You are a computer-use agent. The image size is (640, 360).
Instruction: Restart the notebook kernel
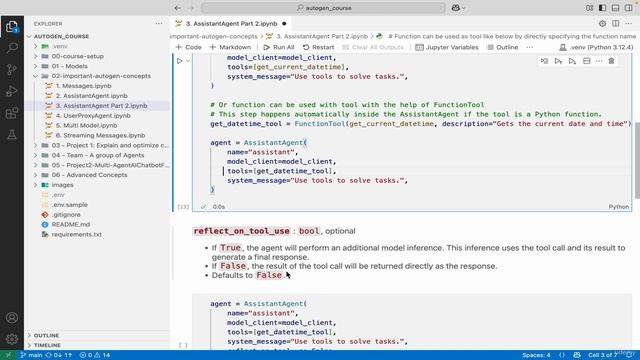click(x=318, y=47)
